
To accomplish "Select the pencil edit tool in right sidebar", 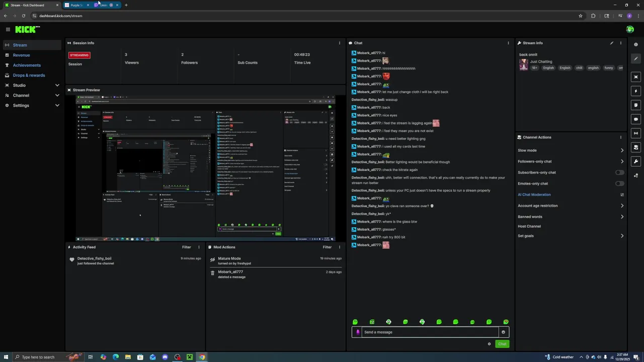I will coord(636,59).
